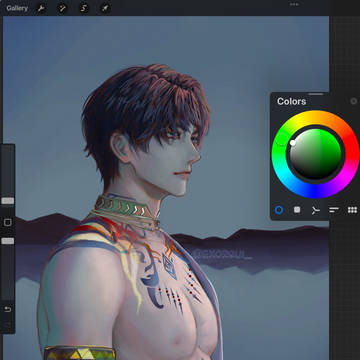
Task: Open the Adjustments magic wand menu
Action: coord(62,8)
